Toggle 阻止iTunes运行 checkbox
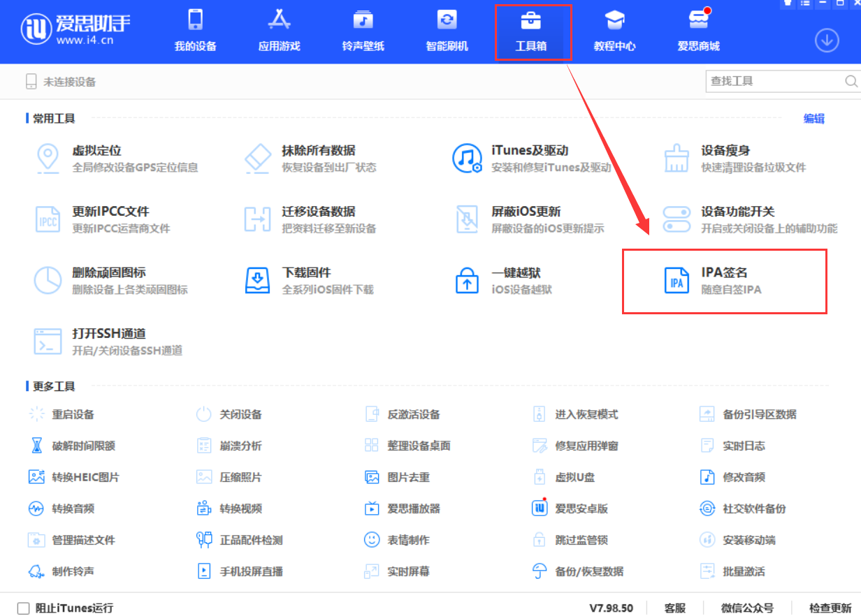This screenshot has height=616, width=861. (23, 608)
